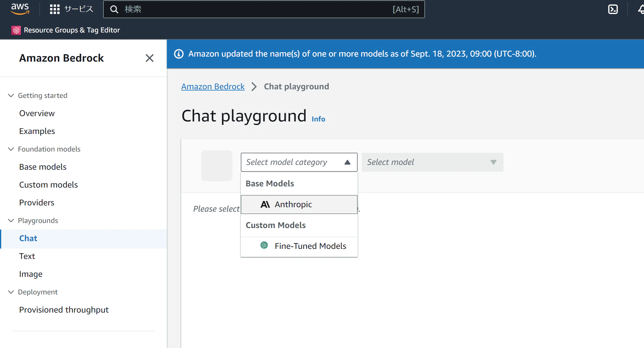The image size is (644, 348).
Task: Open Base models page
Action: click(x=43, y=167)
